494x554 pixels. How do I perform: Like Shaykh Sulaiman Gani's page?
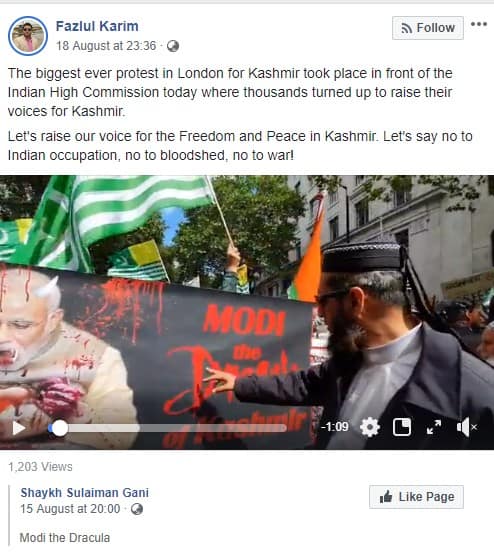416,497
